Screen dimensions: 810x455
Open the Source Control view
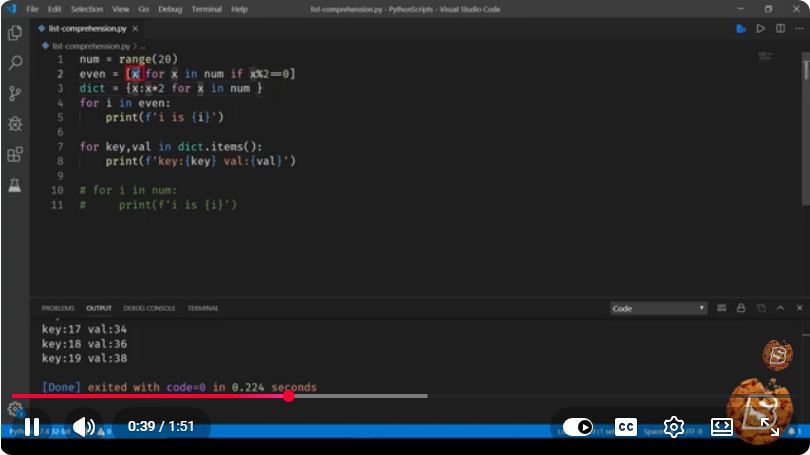click(15, 93)
